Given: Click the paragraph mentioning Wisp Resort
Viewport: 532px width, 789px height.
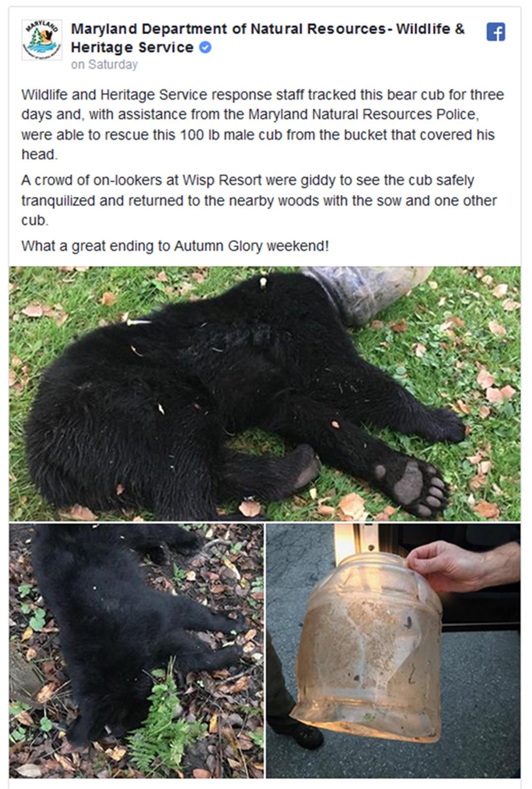Looking at the screenshot, I should click(x=259, y=200).
